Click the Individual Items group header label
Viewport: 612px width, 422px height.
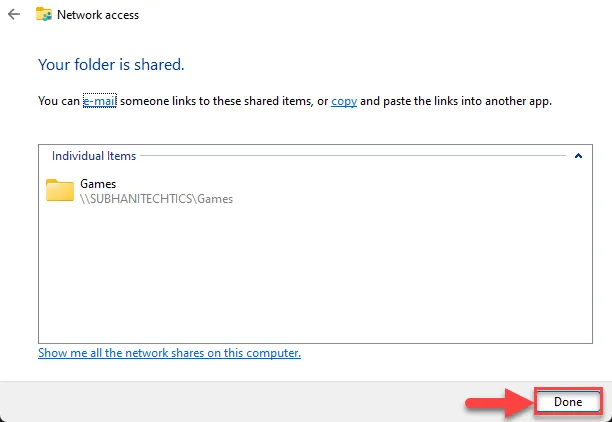tap(94, 156)
